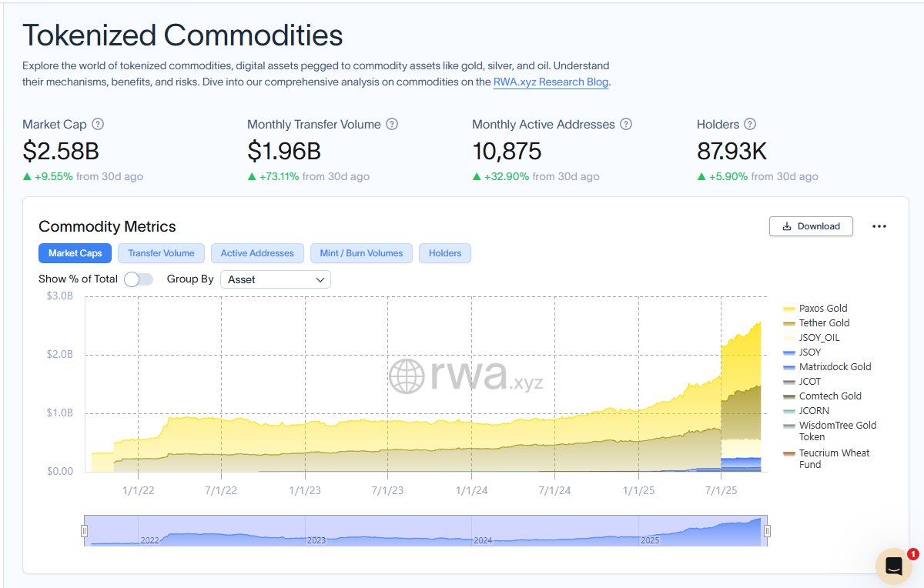The height and width of the screenshot is (588, 924).
Task: Click the Matrixdock Gold legend entry
Action: (827, 367)
